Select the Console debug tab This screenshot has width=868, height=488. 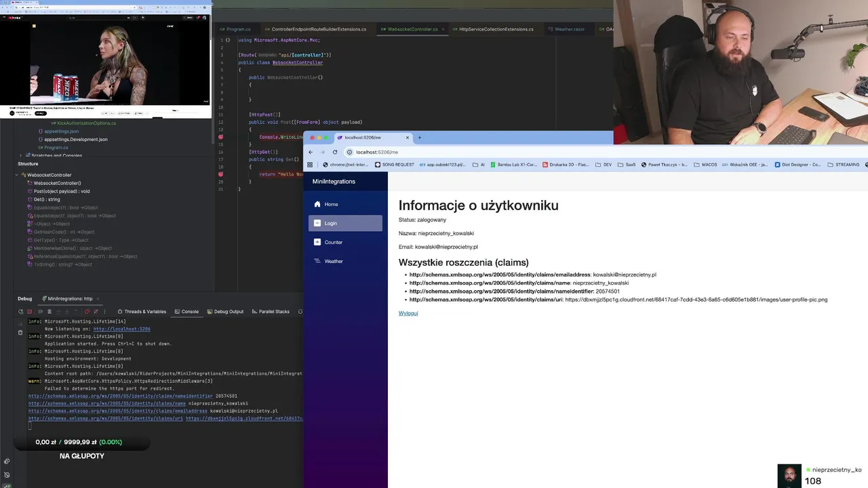click(186, 312)
